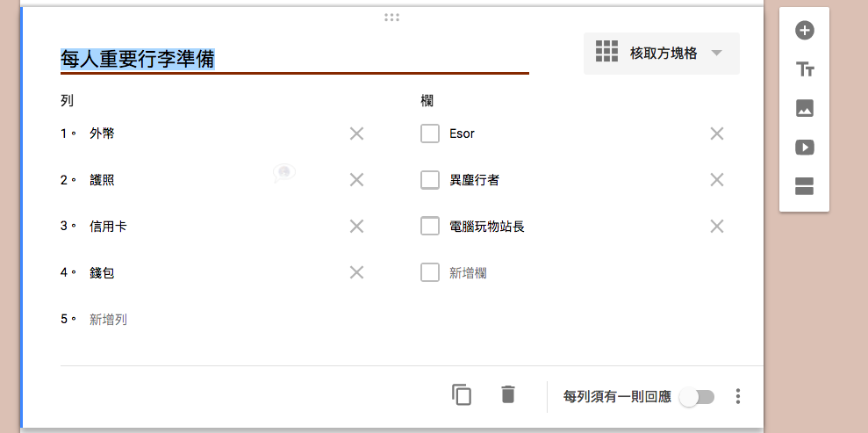The width and height of the screenshot is (868, 433).
Task: Open the 核取方塊格 question type dropdown
Action: pos(662,54)
